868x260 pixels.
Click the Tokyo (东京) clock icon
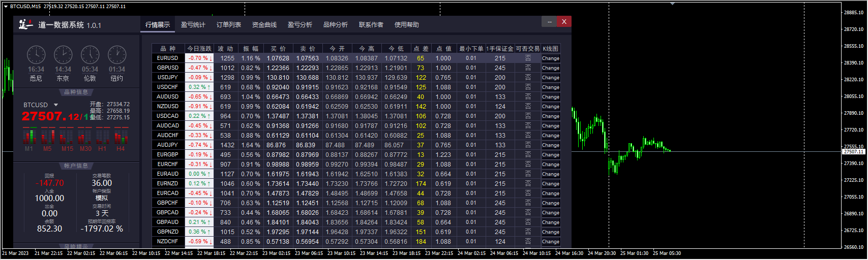tap(63, 55)
